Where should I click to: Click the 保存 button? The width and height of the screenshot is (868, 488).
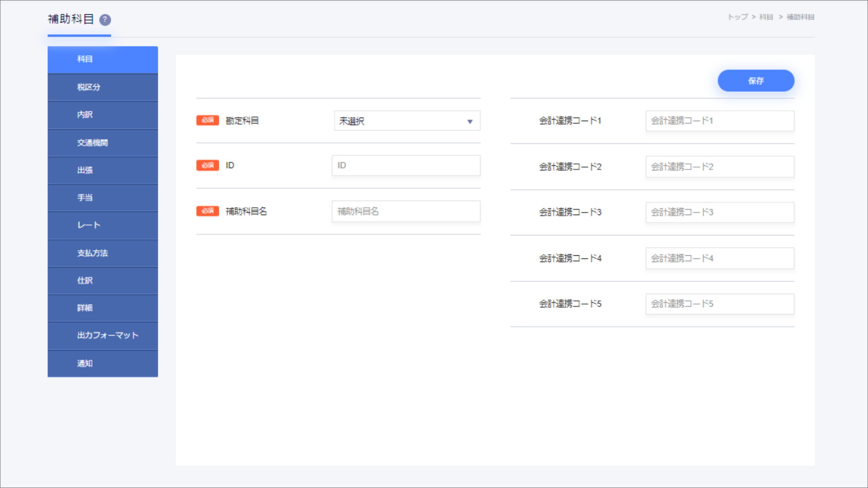(x=756, y=81)
